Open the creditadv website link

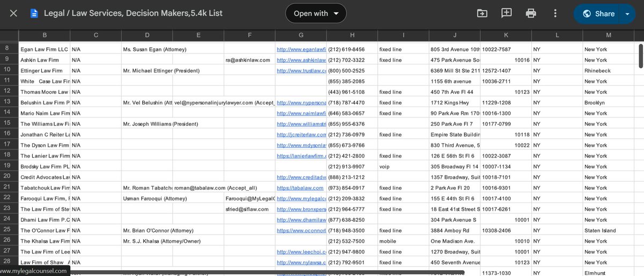[x=301, y=177]
